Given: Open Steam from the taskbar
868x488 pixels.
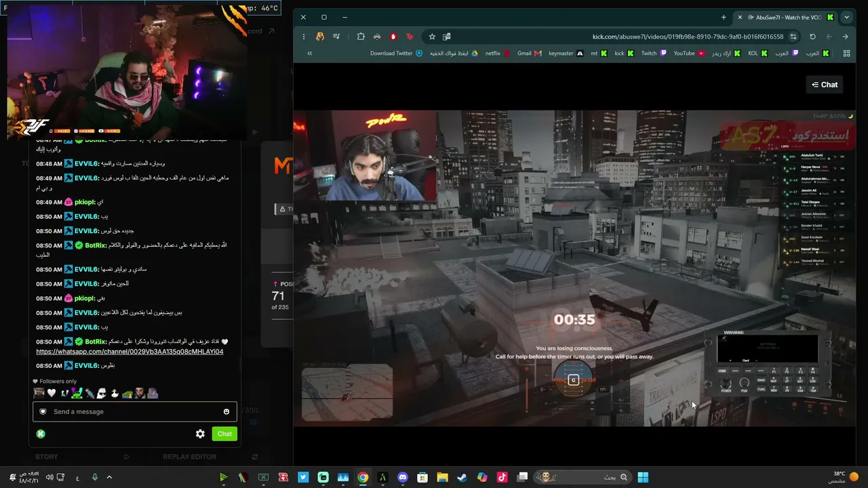Looking at the screenshot, I should click(462, 477).
